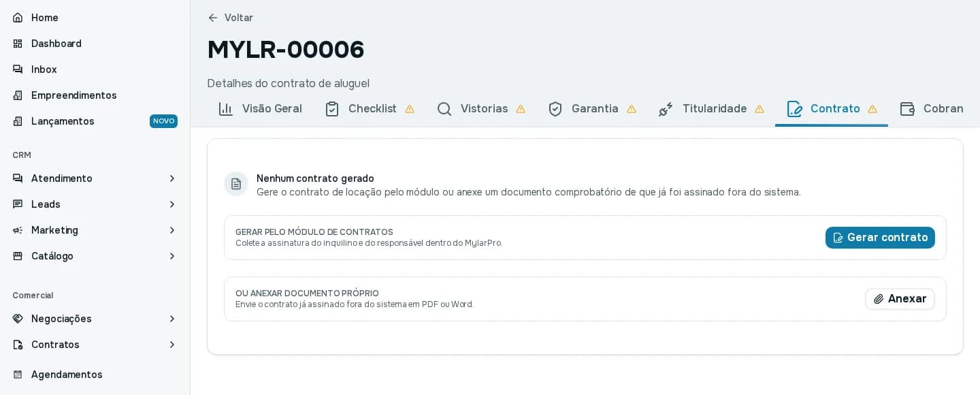
Task: Click the Titularidade plug icon
Action: click(666, 109)
